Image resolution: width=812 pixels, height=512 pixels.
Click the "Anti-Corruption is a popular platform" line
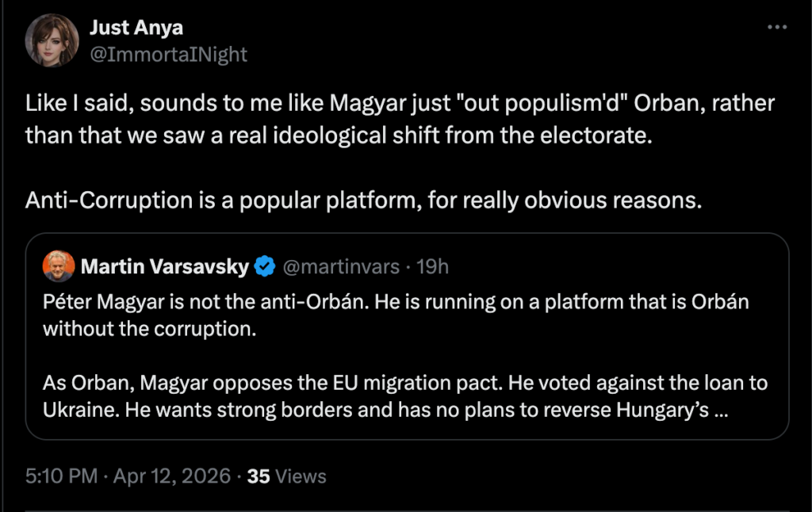point(363,201)
